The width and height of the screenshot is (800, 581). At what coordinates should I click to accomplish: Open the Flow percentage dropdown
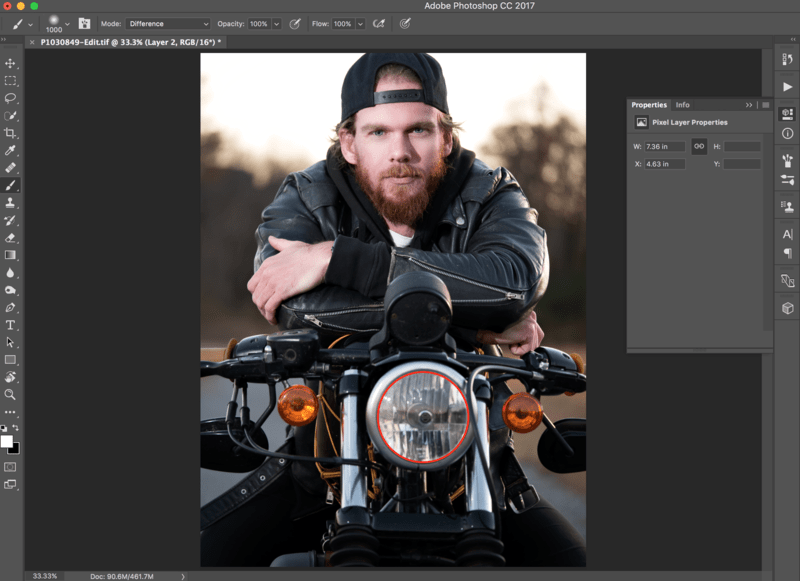pos(360,23)
